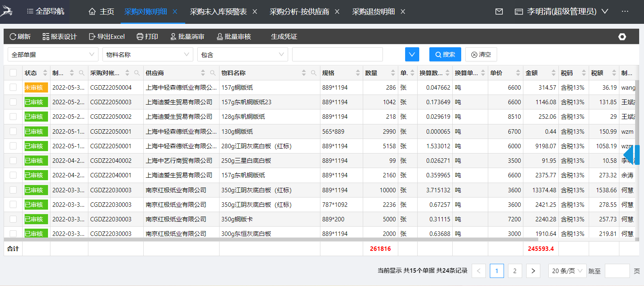Open 报表设计 report designer
Screen dimensions: 644x286
pos(60,37)
